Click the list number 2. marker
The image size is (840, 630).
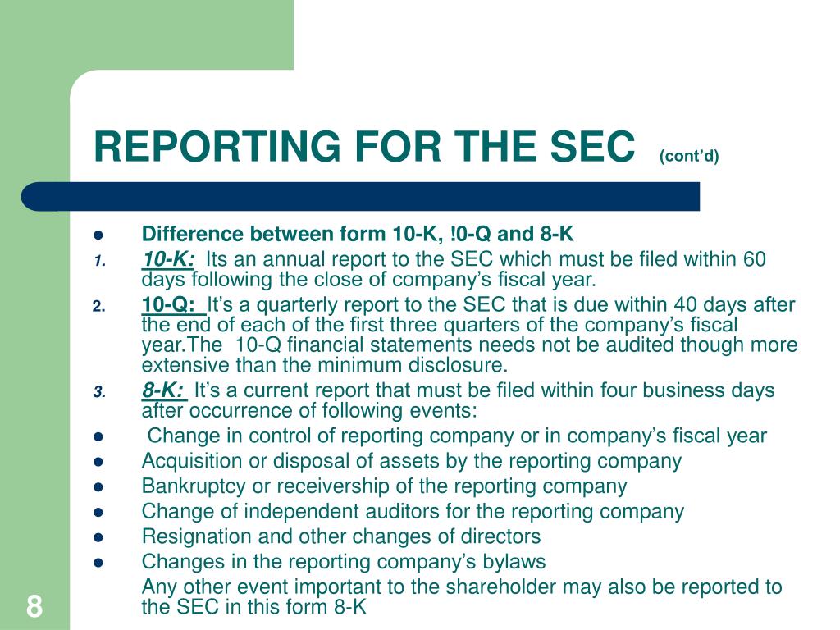[x=99, y=307]
